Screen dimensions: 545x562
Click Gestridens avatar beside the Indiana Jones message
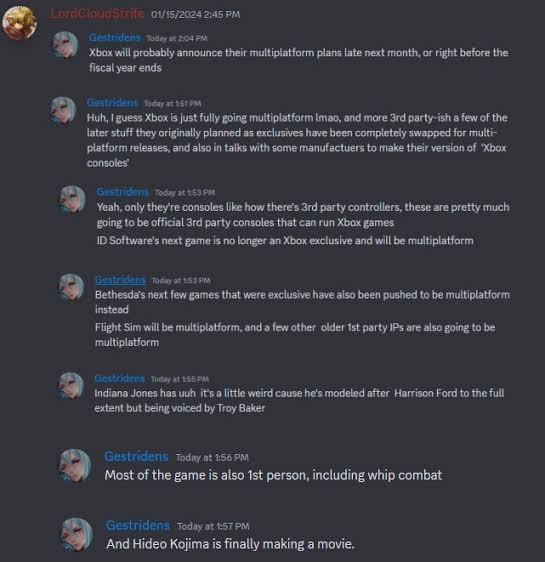(71, 386)
